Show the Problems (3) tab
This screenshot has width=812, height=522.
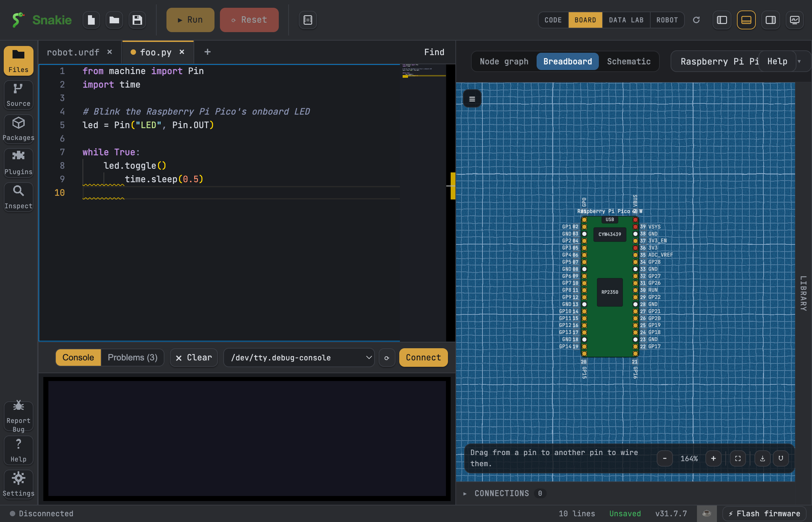132,358
